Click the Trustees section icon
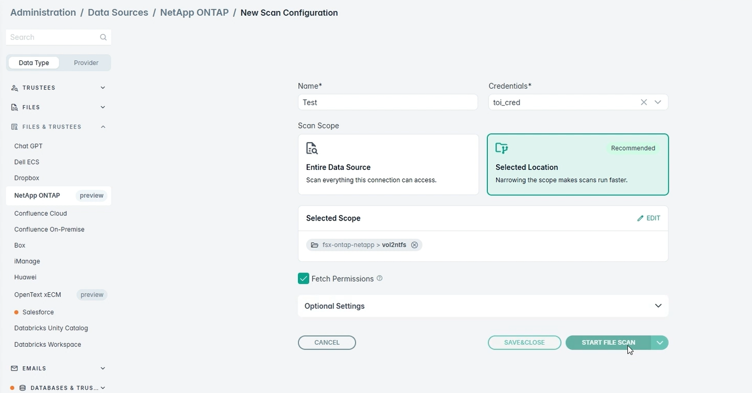The image size is (752, 393). 14,88
